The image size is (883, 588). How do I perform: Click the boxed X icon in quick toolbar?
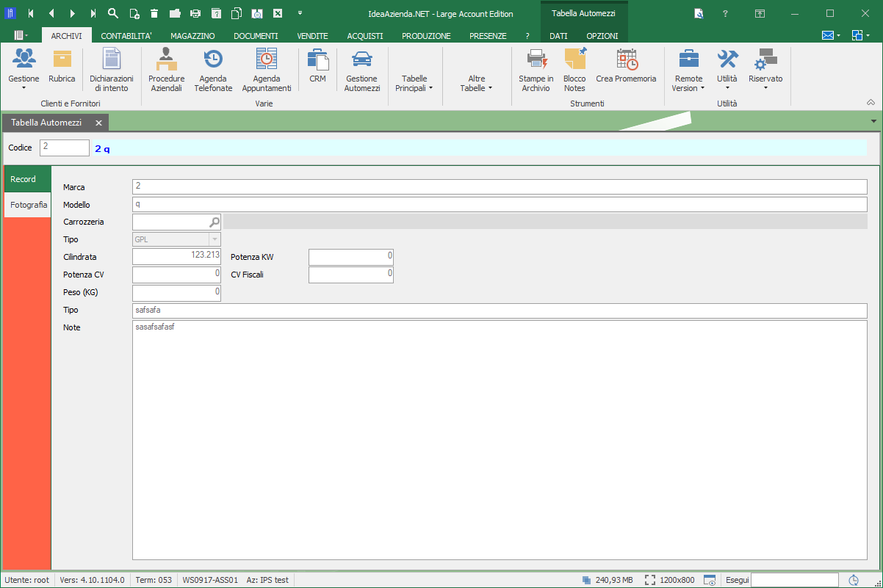(x=278, y=13)
